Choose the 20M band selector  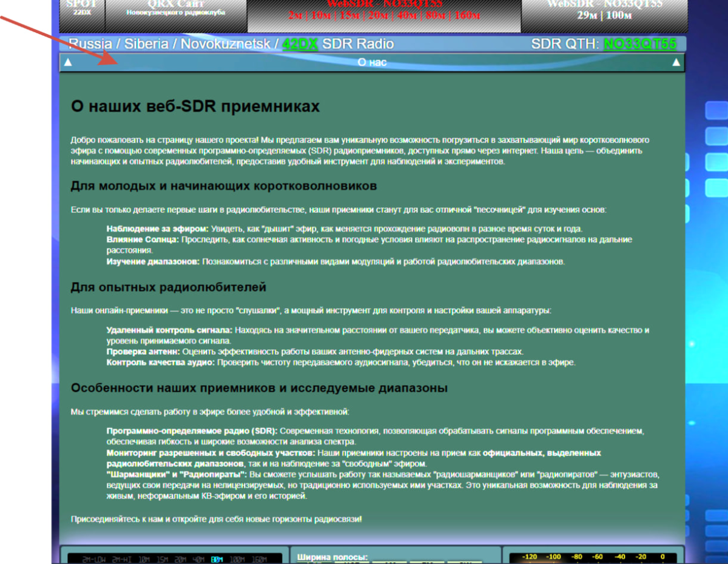click(x=180, y=559)
